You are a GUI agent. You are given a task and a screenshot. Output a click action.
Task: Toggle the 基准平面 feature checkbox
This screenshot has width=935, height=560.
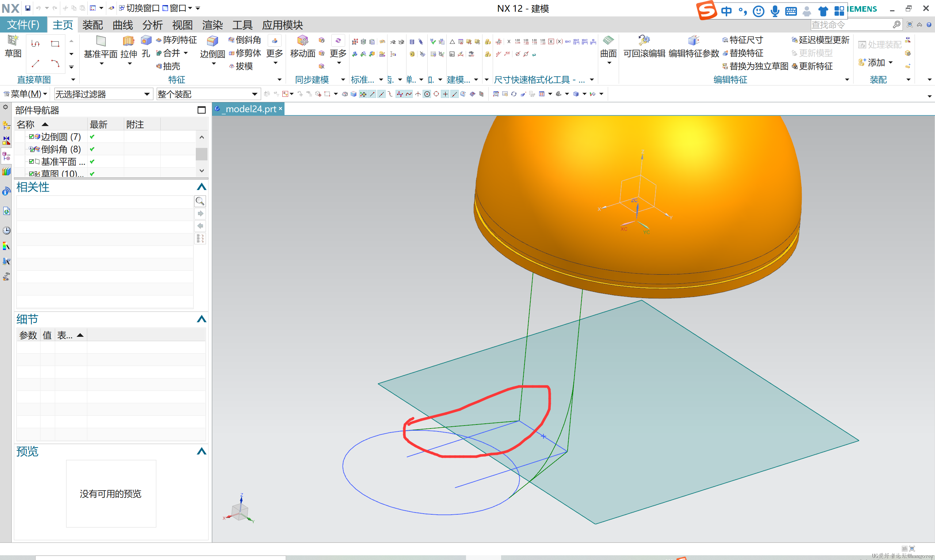31,161
